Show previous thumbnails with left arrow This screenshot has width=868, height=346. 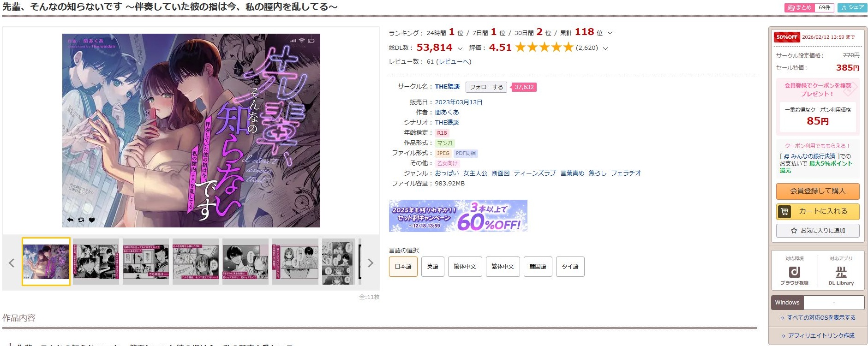pos(12,263)
